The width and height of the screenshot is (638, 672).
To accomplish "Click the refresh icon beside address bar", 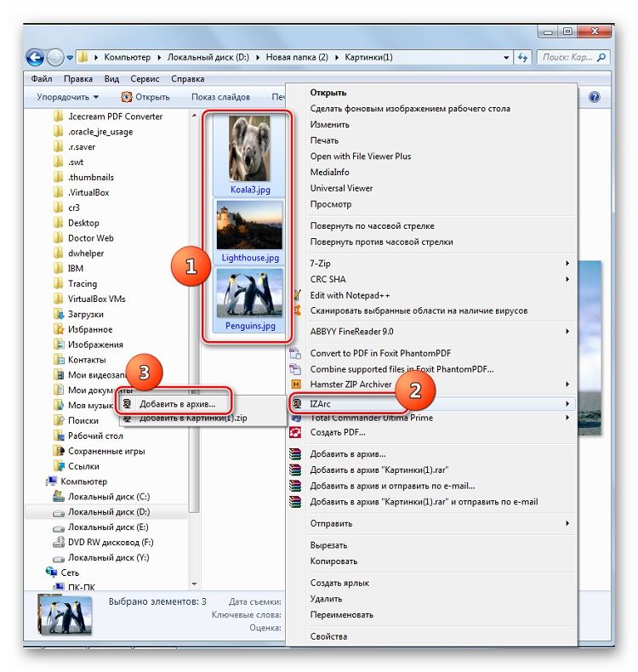I will [522, 58].
